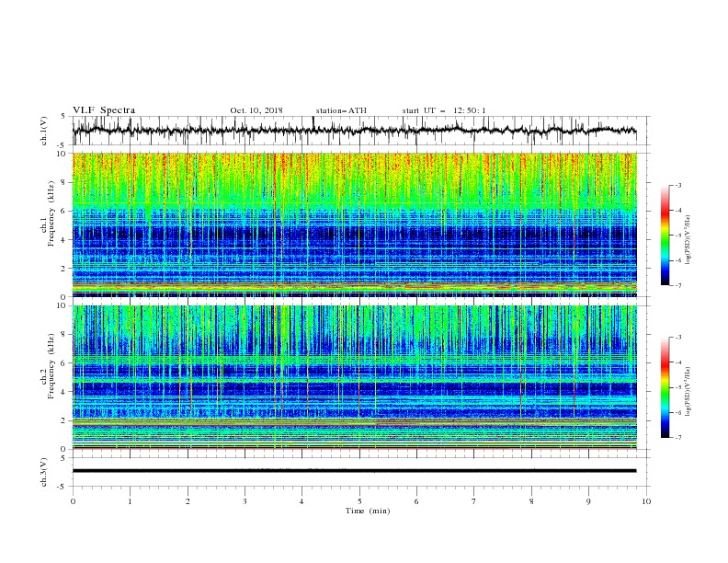Click the "ch.3(V)" axis label
The width and height of the screenshot is (728, 563).
pyautogui.click(x=44, y=472)
